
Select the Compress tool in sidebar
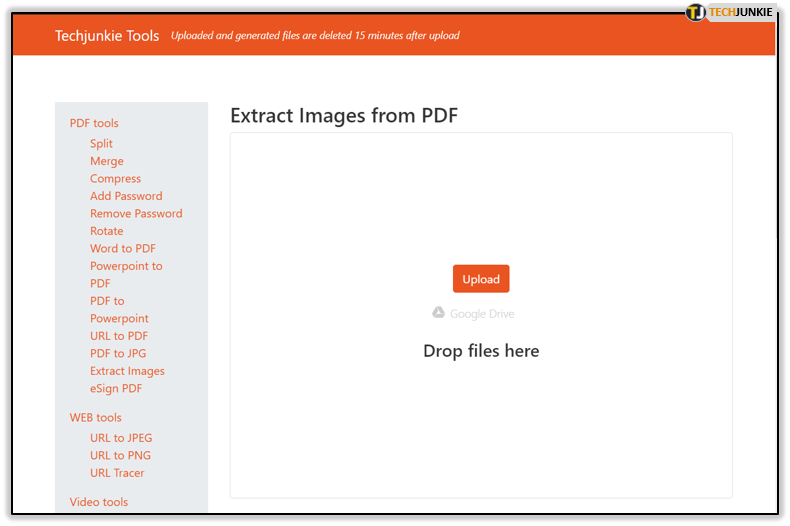[x=115, y=179]
